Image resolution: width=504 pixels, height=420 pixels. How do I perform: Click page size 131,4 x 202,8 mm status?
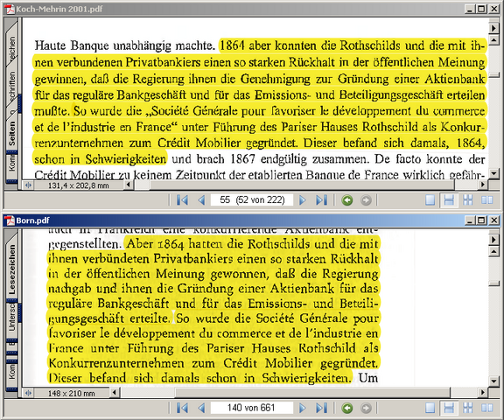(79, 185)
